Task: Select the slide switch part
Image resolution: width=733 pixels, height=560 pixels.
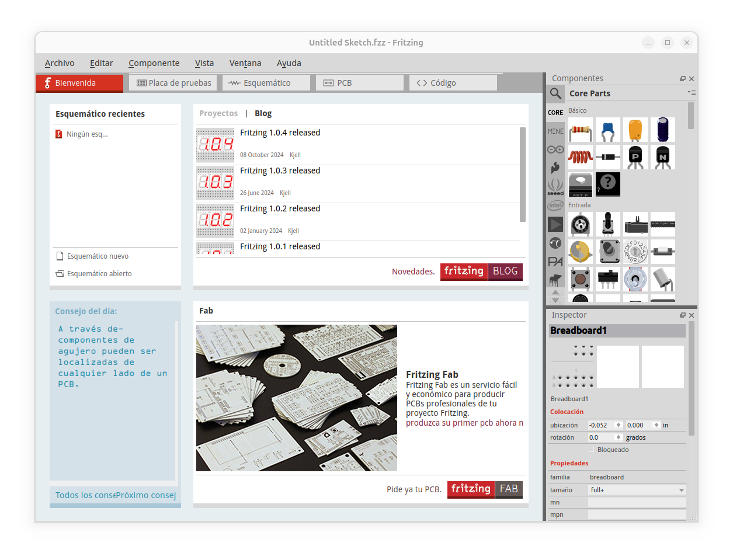Action: click(x=608, y=279)
